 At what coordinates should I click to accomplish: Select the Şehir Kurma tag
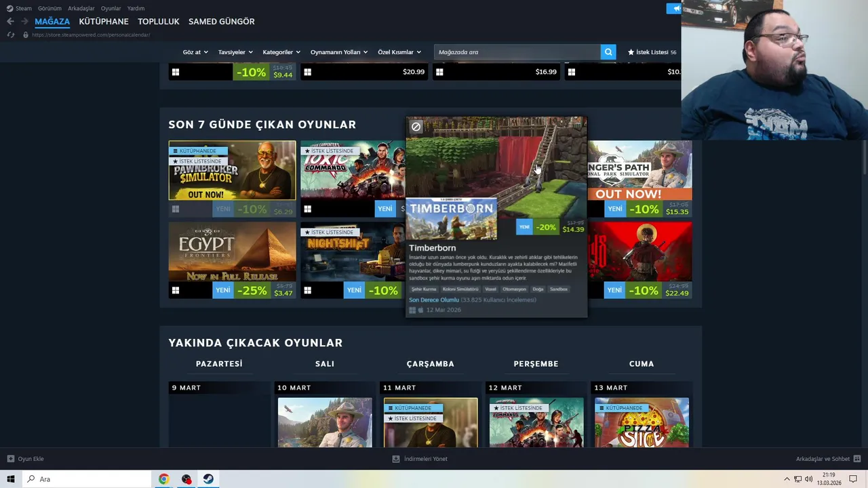click(424, 289)
